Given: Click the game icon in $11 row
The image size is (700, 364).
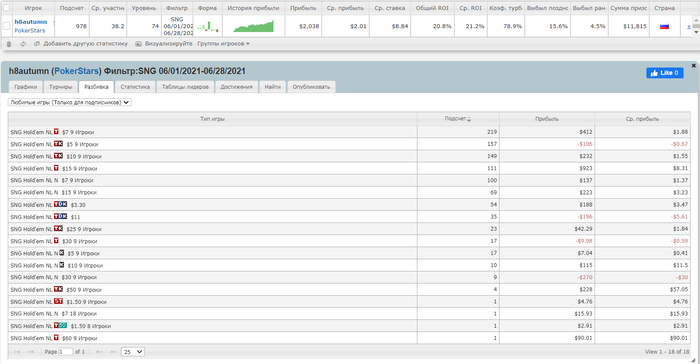Looking at the screenshot, I should click(60, 216).
